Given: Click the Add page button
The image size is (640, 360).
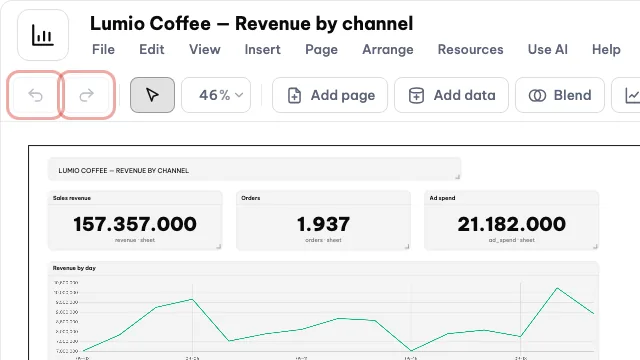Looking at the screenshot, I should [x=330, y=95].
